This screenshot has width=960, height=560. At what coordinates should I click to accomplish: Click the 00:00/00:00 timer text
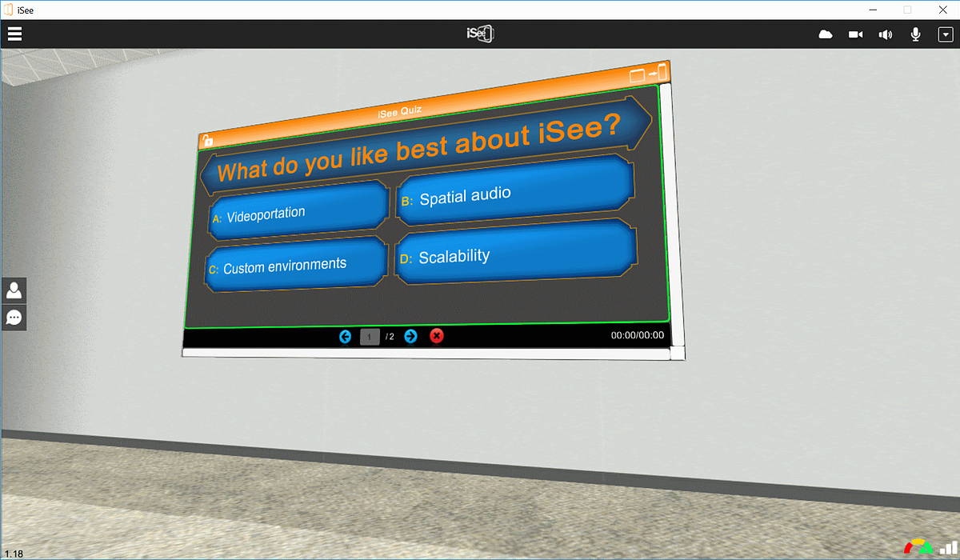(638, 336)
